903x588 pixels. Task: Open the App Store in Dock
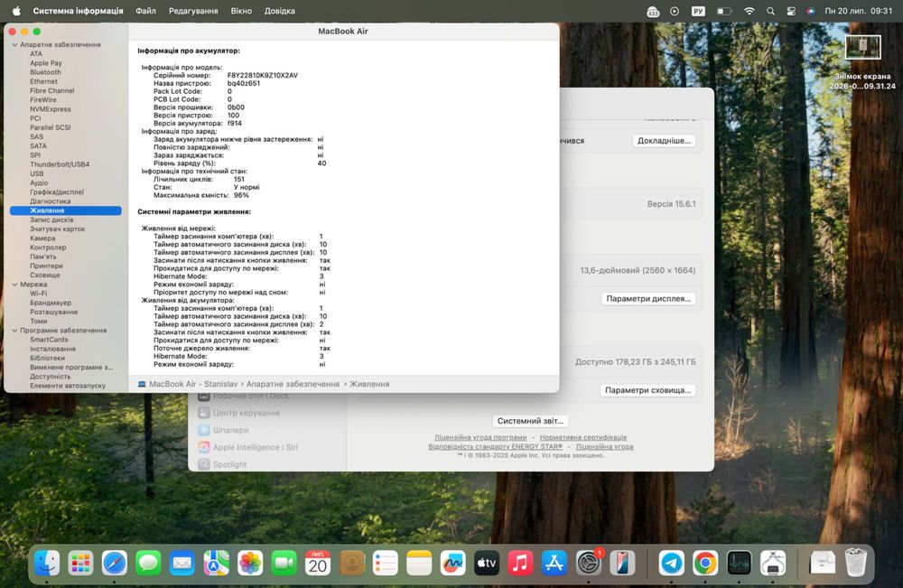tap(554, 563)
